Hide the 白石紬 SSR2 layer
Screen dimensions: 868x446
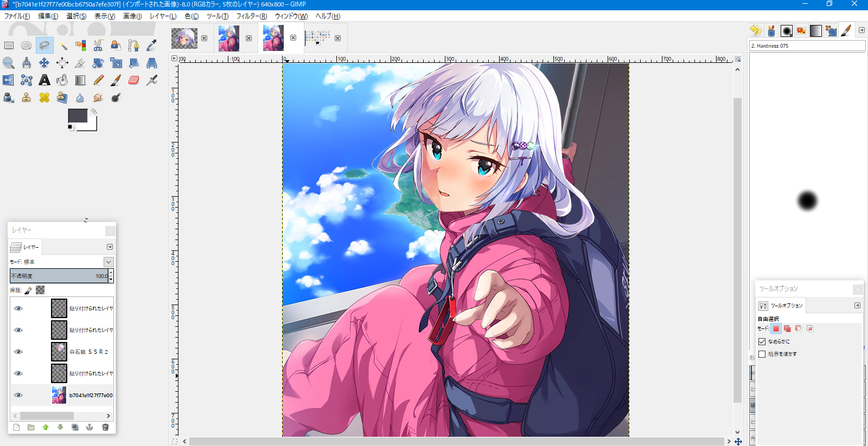click(x=18, y=352)
